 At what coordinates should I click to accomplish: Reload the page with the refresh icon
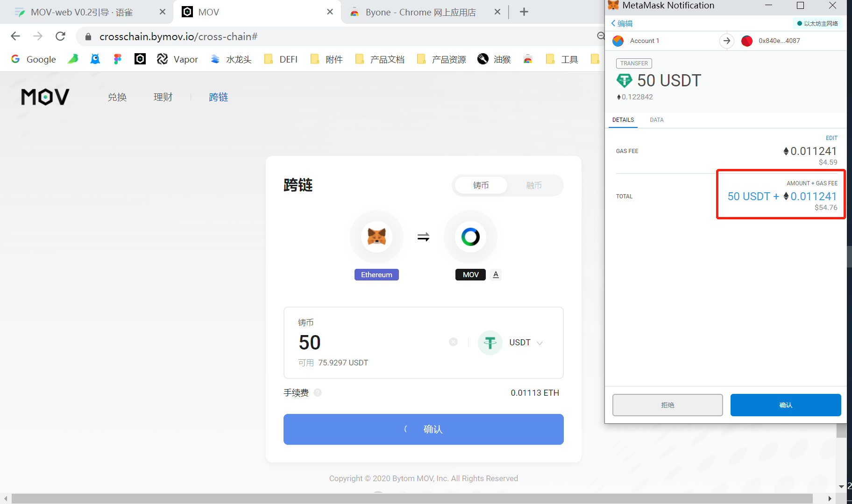[60, 36]
